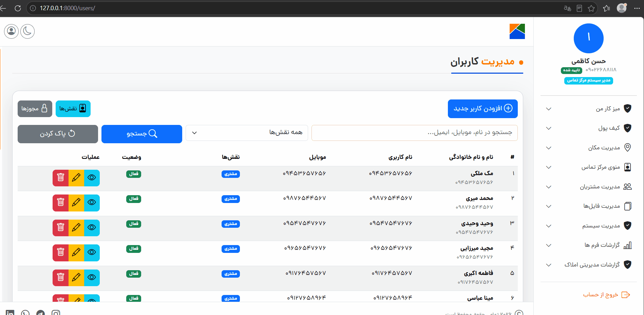View user فاطمه اکبری with the eye icon
644x315 pixels.
[92, 278]
